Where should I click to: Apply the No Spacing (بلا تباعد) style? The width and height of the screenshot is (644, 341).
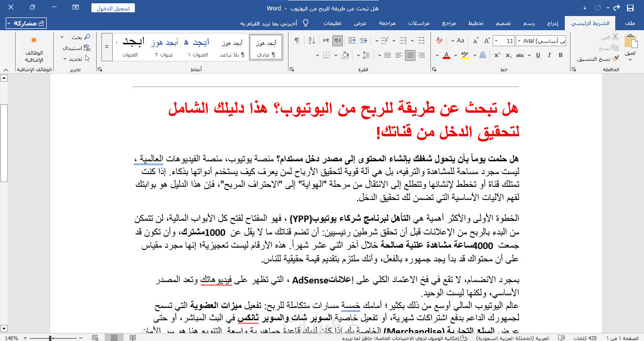(232, 47)
